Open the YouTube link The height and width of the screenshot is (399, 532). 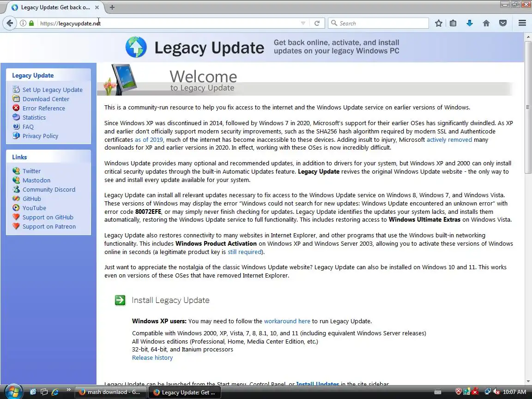pyautogui.click(x=34, y=208)
